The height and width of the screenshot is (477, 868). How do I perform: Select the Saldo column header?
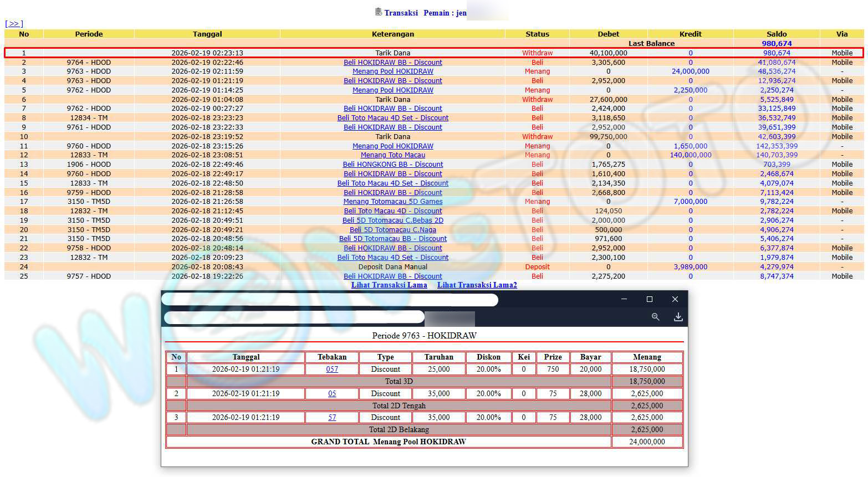tap(777, 34)
